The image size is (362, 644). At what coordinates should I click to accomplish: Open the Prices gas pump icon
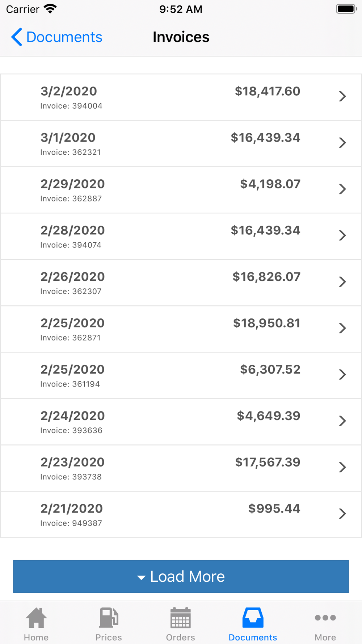click(109, 618)
